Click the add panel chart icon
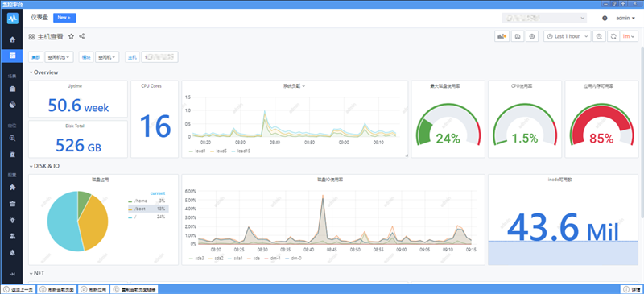This screenshot has width=644, height=294. point(502,36)
